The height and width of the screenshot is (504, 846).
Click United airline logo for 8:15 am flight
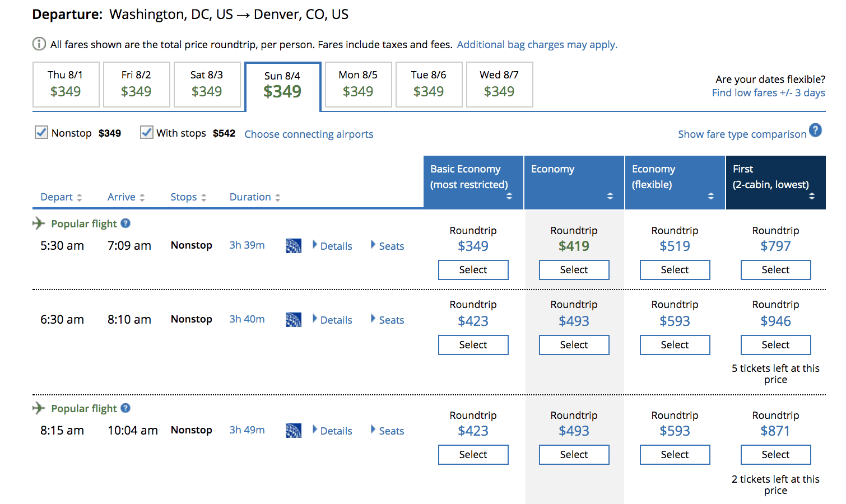pos(293,431)
